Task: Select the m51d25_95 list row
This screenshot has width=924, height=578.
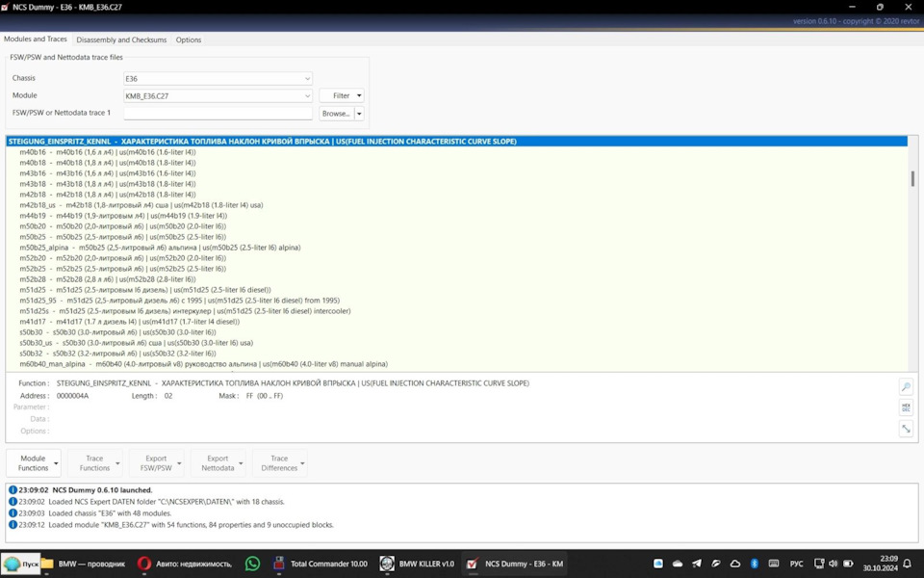Action: [456, 301]
